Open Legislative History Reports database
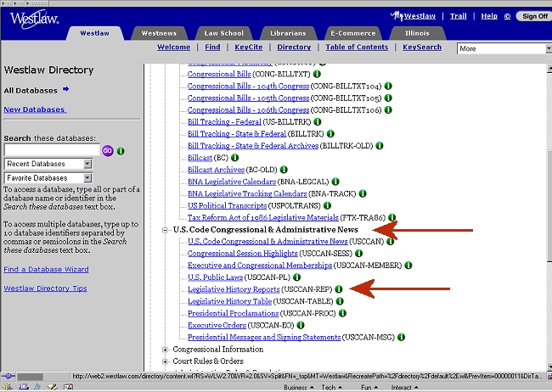This screenshot has height=392, width=552. pos(234,289)
